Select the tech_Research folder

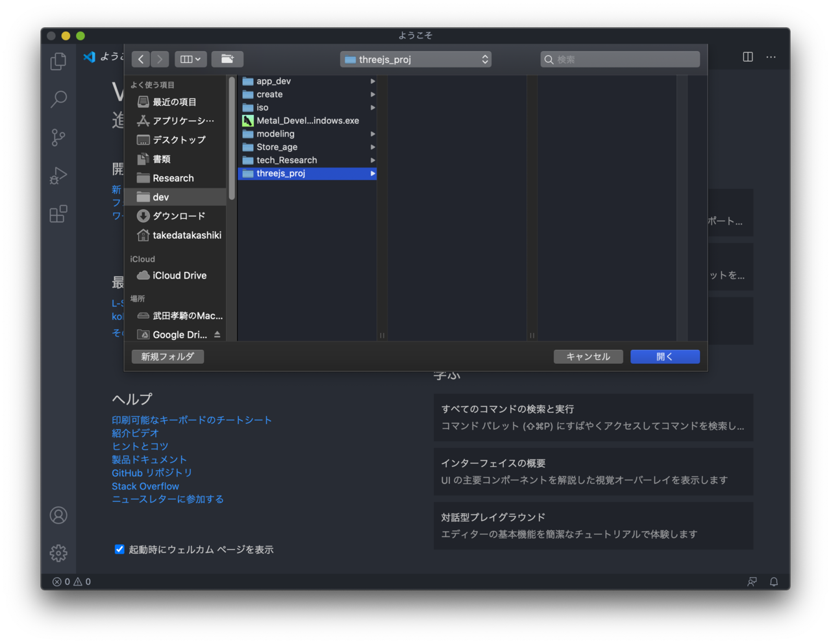click(x=307, y=160)
